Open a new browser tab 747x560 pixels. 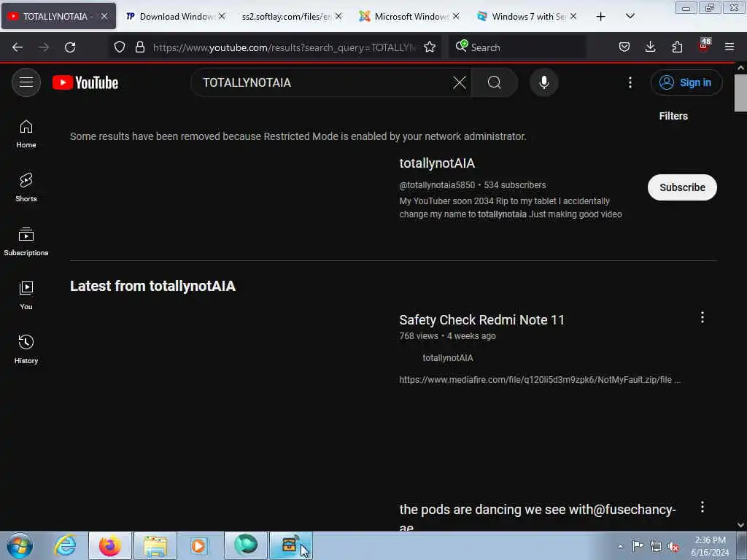(601, 17)
